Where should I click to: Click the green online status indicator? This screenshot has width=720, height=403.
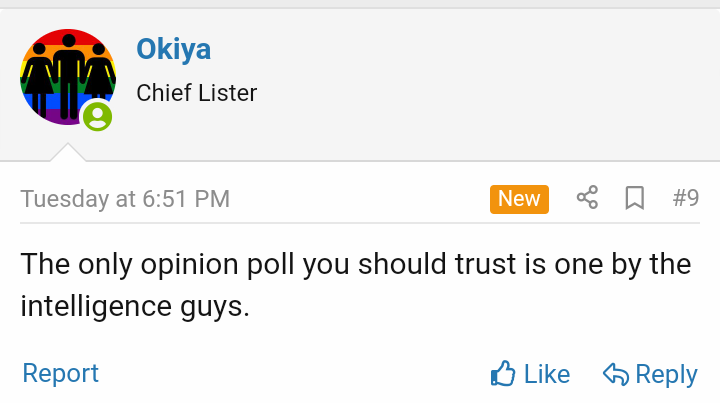(x=97, y=117)
